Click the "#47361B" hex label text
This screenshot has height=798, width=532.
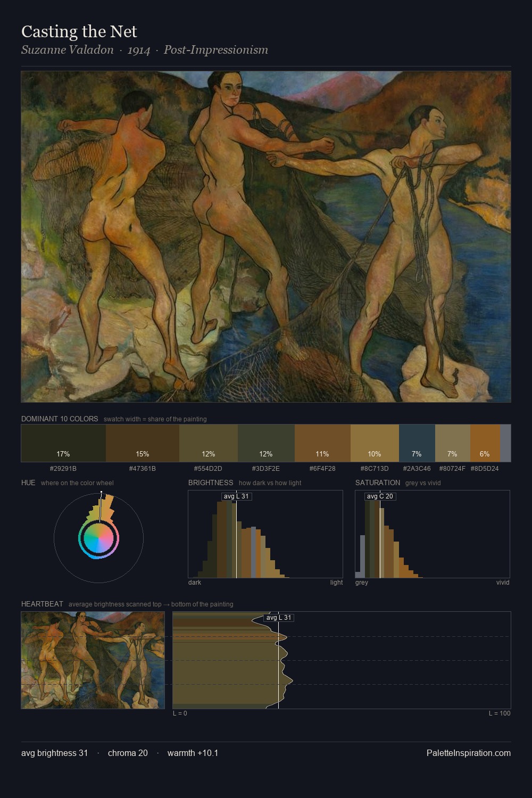pos(143,469)
